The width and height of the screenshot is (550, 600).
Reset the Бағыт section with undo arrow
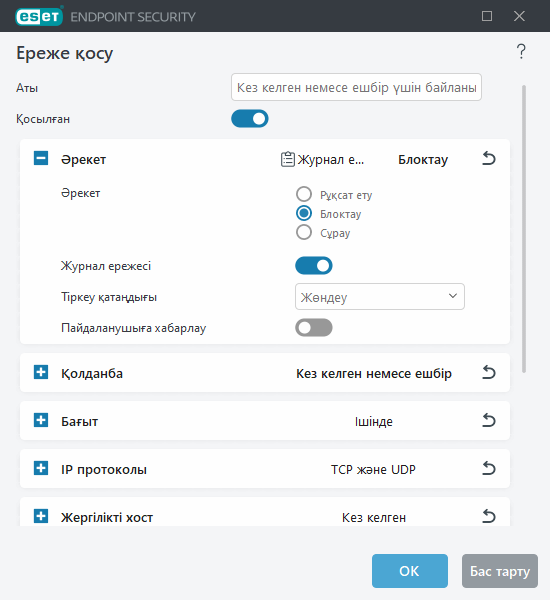(488, 421)
